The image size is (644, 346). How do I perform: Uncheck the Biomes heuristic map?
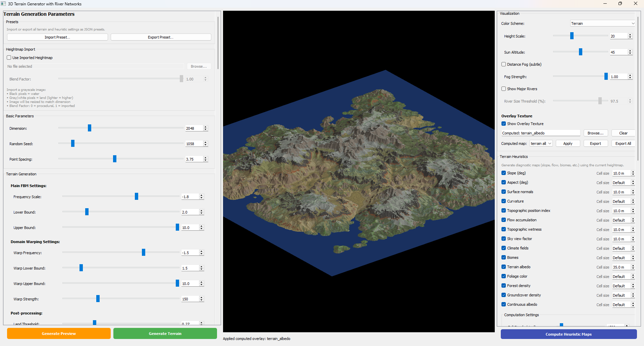click(x=503, y=257)
